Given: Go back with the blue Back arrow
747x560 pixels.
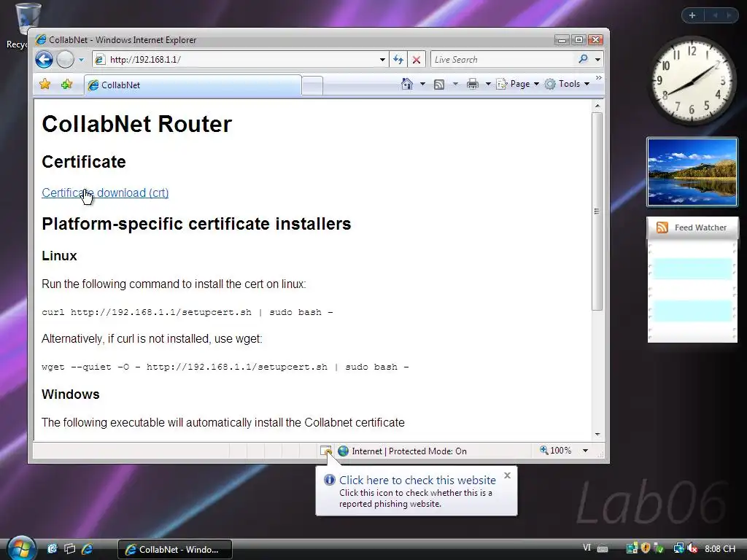Looking at the screenshot, I should (x=44, y=60).
